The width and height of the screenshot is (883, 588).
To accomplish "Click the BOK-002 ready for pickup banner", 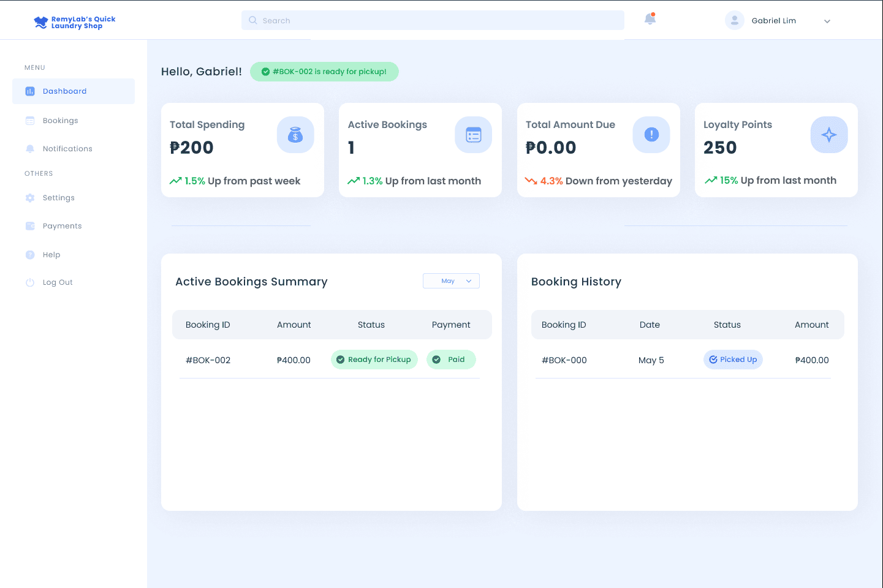I will click(x=324, y=72).
